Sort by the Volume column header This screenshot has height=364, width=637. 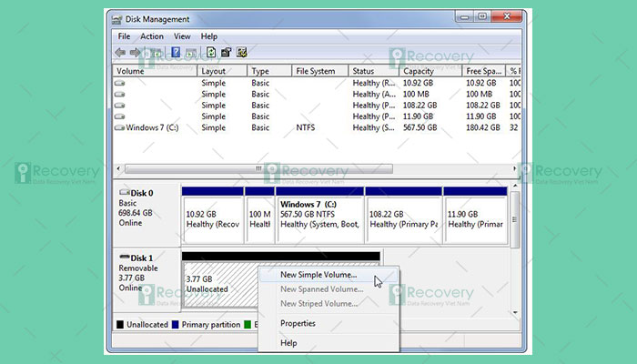pyautogui.click(x=155, y=71)
